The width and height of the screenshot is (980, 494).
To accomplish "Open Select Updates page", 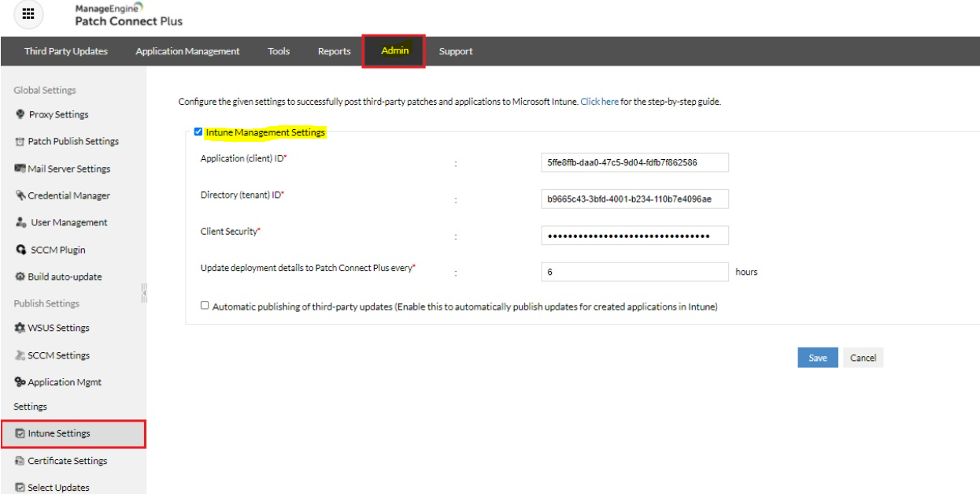I will 59,488.
